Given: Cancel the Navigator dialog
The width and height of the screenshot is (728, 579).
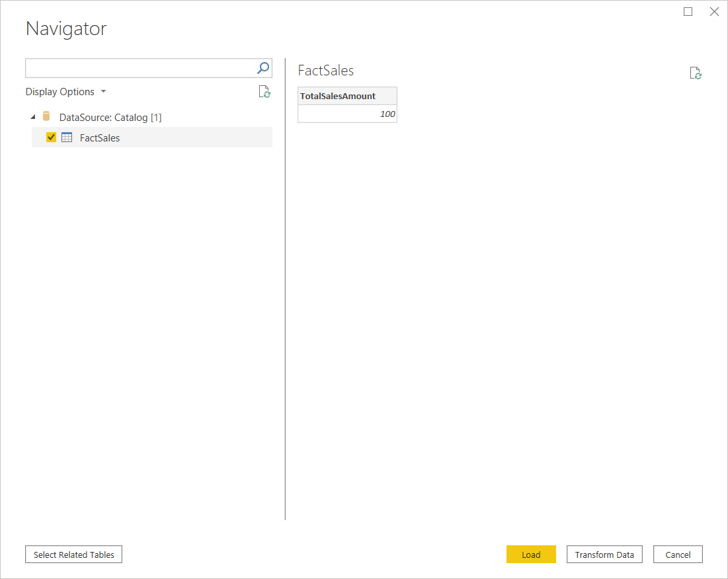Looking at the screenshot, I should click(x=678, y=555).
